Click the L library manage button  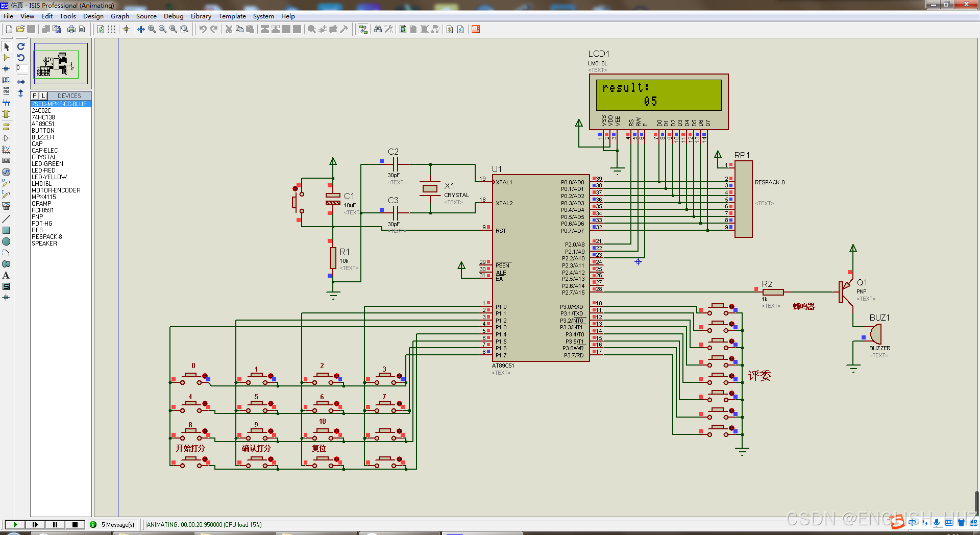coord(43,95)
